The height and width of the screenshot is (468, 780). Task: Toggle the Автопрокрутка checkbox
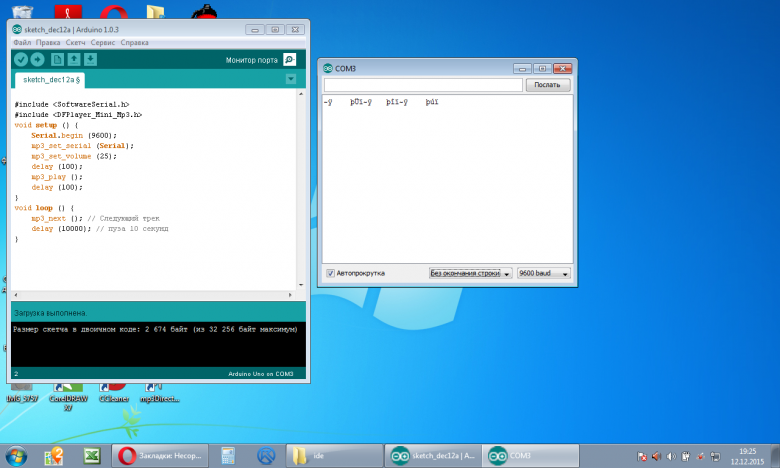331,273
